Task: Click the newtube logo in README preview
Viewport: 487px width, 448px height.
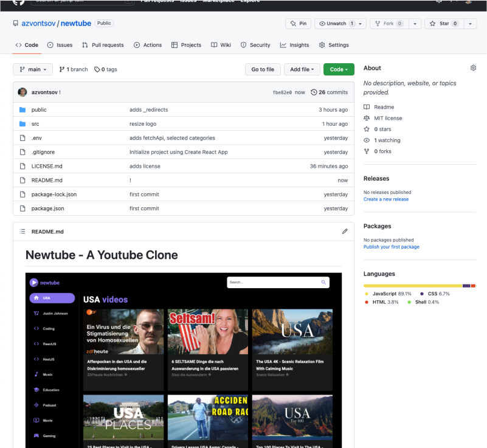Action: [44, 283]
